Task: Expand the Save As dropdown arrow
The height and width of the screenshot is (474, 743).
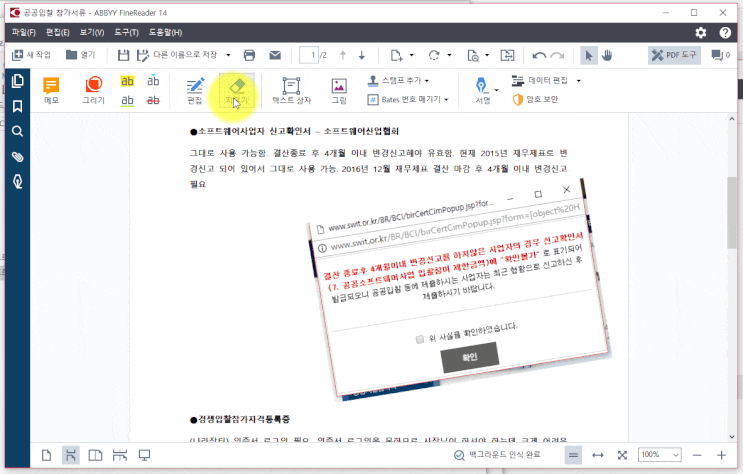Action: pos(228,55)
